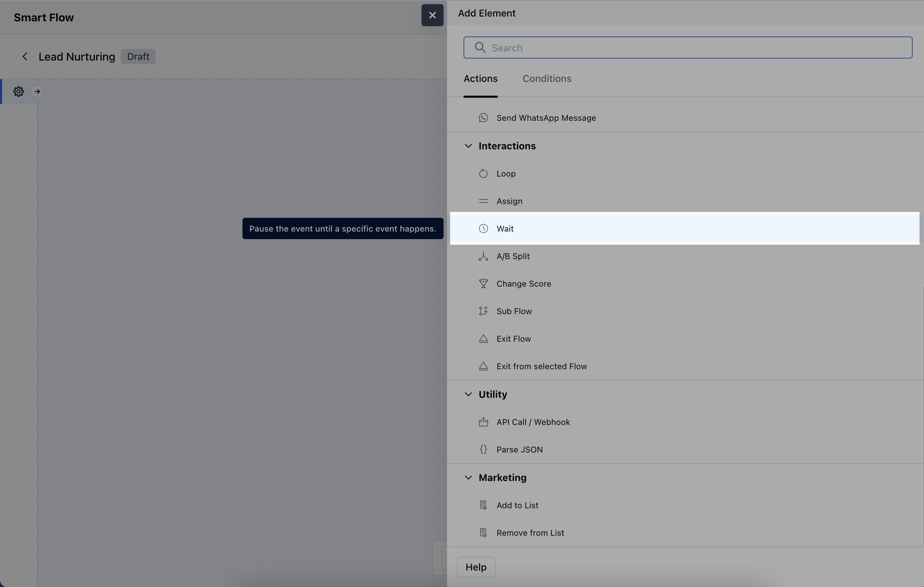Screen dimensions: 924x587
Task: Switch to the Conditions tab
Action: coord(547,78)
